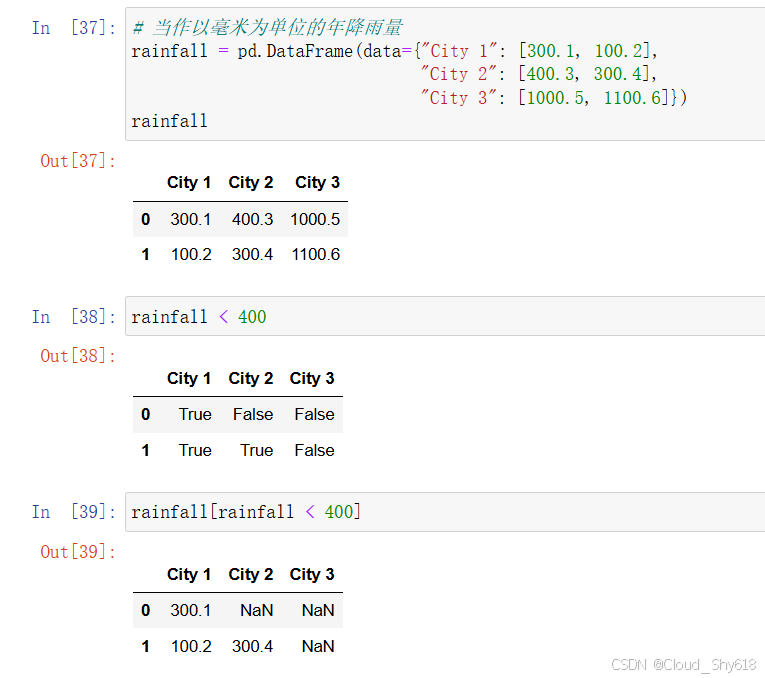765x678 pixels.
Task: Click 300.4 in Out[39] table
Action: coord(252,646)
